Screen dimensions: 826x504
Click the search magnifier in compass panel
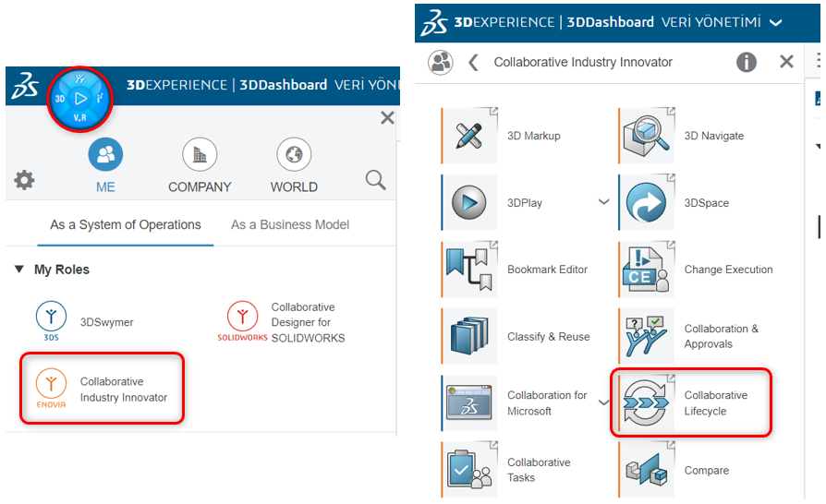tap(376, 180)
